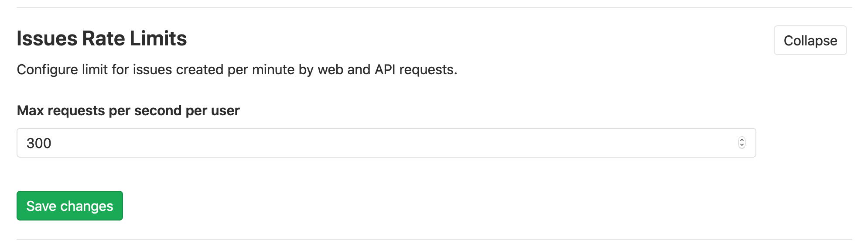868x248 pixels.
Task: Click the rate limit description text
Action: (x=237, y=69)
